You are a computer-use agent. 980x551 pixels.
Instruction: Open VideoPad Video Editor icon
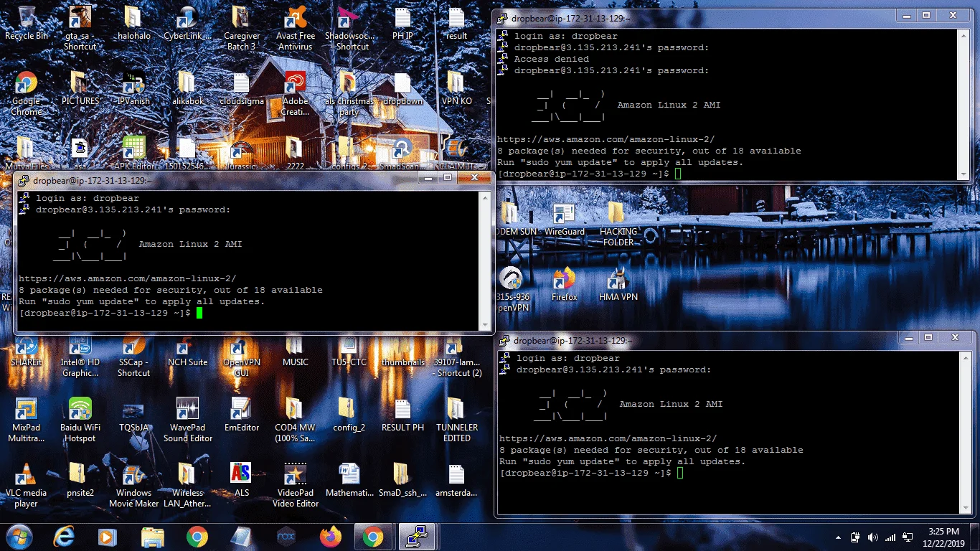(x=296, y=486)
